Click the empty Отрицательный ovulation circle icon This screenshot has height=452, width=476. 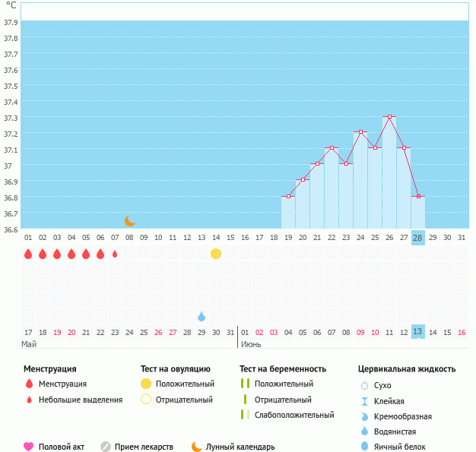click(146, 400)
